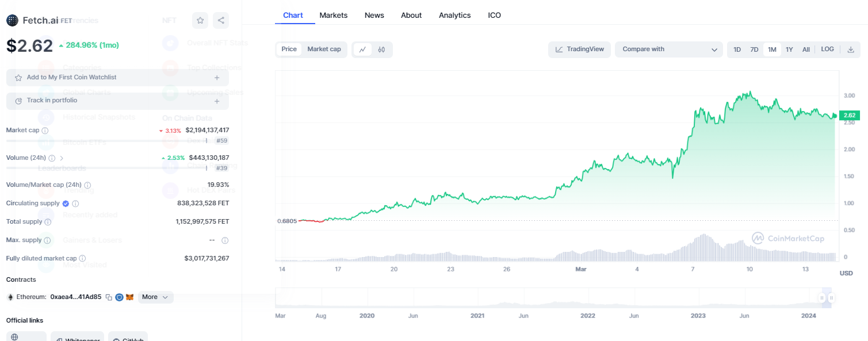Image resolution: width=868 pixels, height=341 pixels.
Task: Click the green 2.62 price tag on chart
Action: click(x=849, y=116)
